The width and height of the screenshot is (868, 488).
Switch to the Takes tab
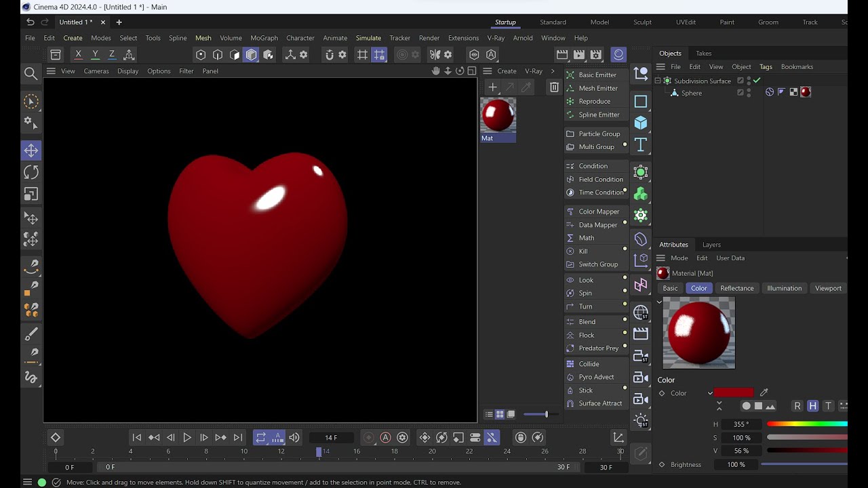click(x=704, y=54)
